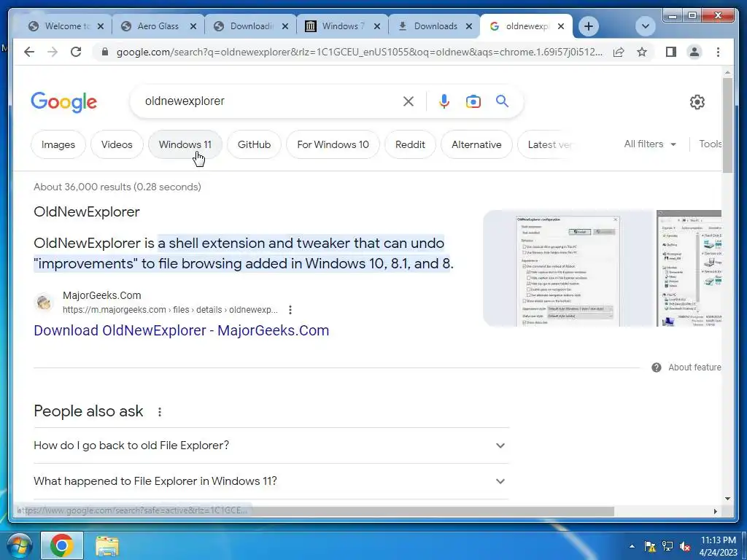Expand How do I go back question
Screen dimensions: 747x560
pos(271,446)
